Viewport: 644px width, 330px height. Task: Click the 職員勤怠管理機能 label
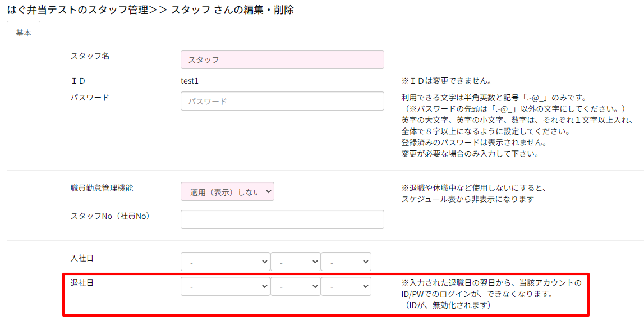point(102,188)
